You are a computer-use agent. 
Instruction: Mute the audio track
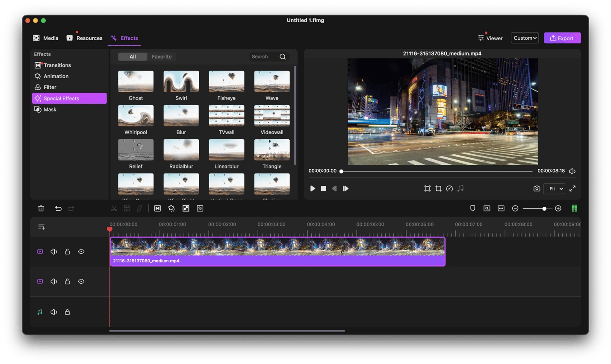54,312
